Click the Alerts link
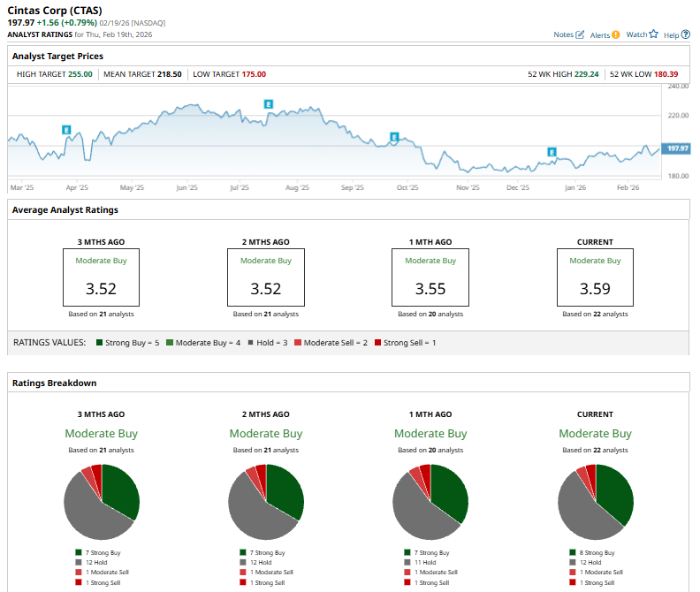This screenshot has width=700, height=592. point(599,34)
